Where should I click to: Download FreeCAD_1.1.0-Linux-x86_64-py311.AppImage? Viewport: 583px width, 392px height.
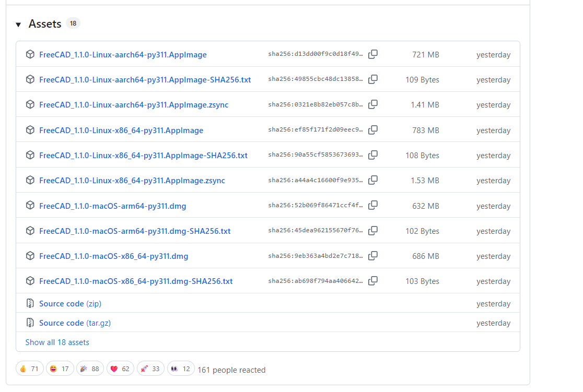point(121,130)
